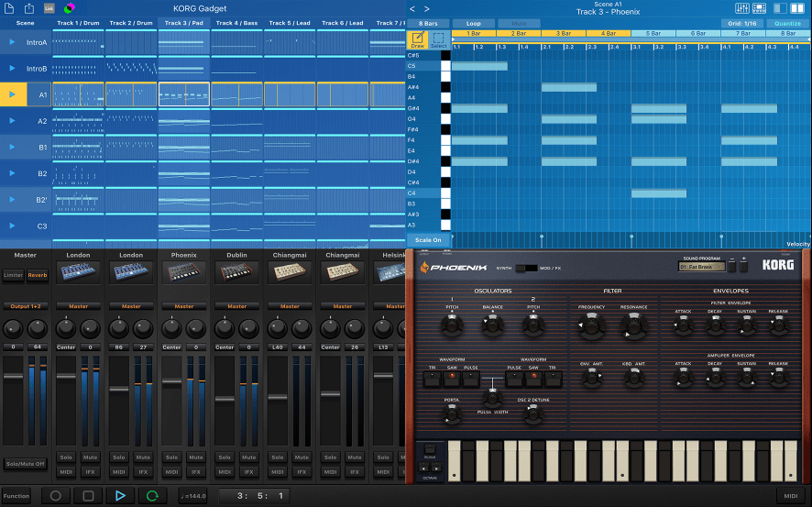Select the Track 4 / Bass header
The image size is (812, 507).
click(x=236, y=23)
